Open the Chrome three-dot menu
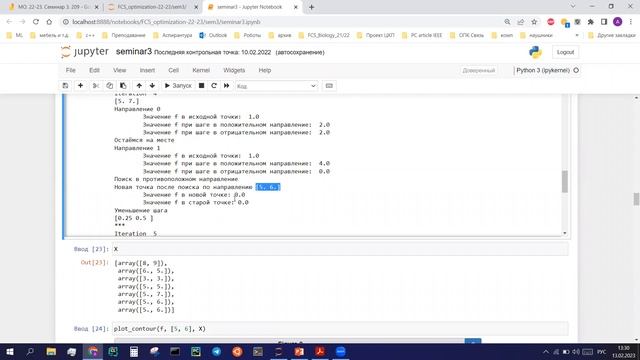Image resolution: width=640 pixels, height=360 pixels. pyautogui.click(x=631, y=22)
